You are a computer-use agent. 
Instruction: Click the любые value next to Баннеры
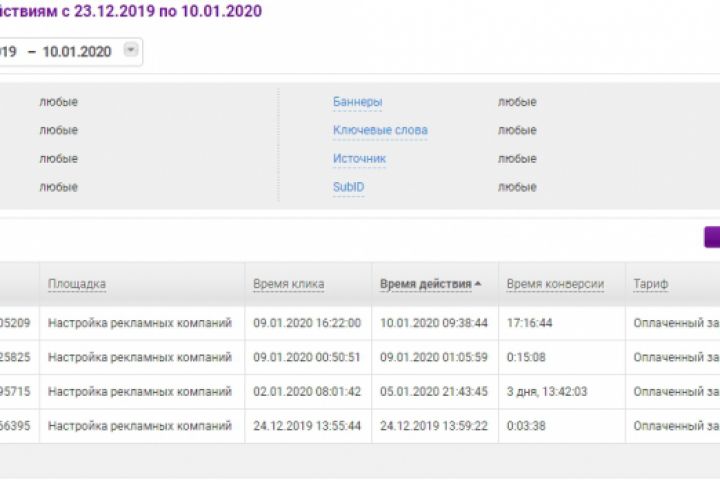click(517, 102)
